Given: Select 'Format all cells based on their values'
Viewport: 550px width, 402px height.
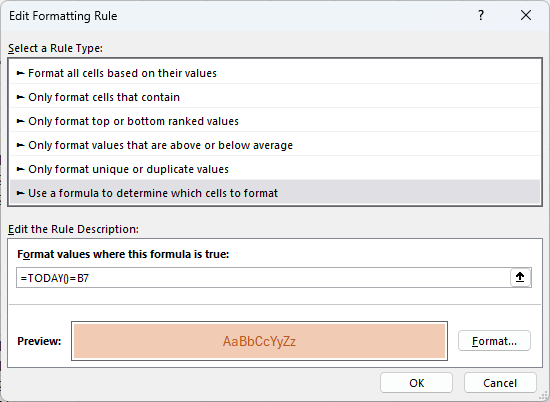Looking at the screenshot, I should [275, 73].
